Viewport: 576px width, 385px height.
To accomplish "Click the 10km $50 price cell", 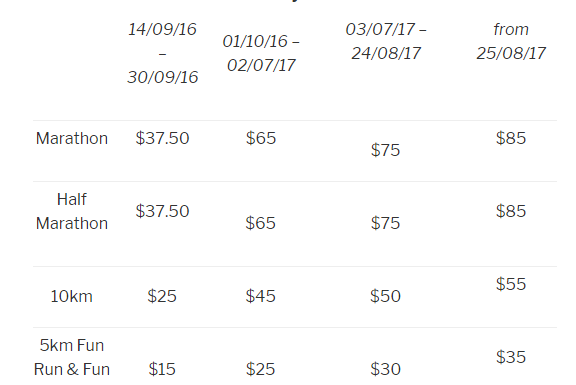I will 385,296.
